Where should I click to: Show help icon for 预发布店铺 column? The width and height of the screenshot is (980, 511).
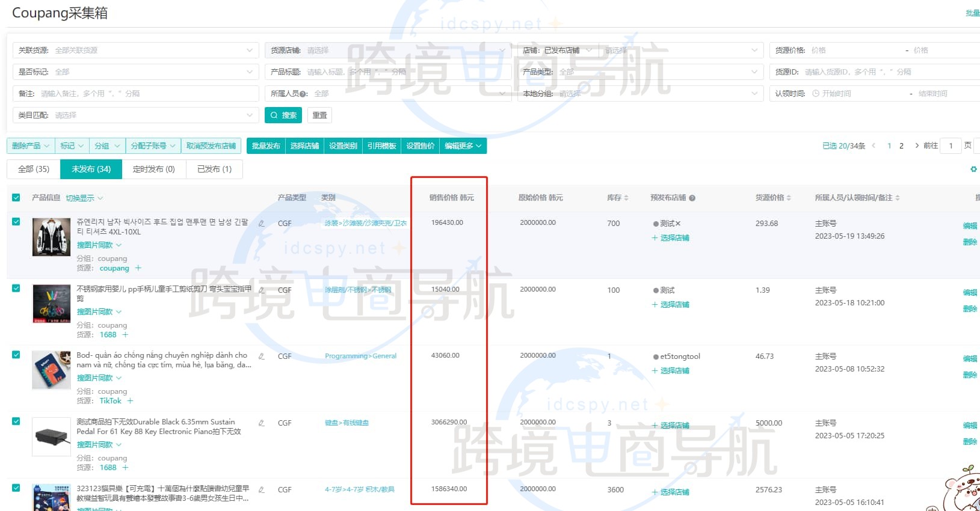(x=692, y=198)
